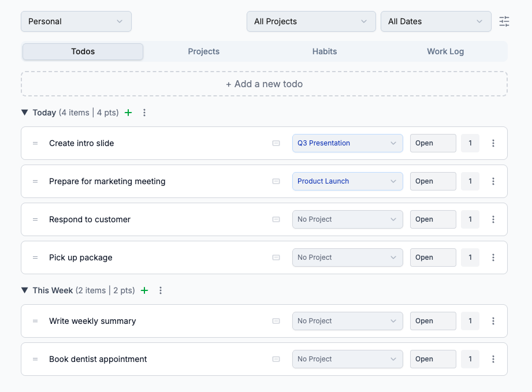Open three-dot menu for Write weekly summary

[x=493, y=321]
